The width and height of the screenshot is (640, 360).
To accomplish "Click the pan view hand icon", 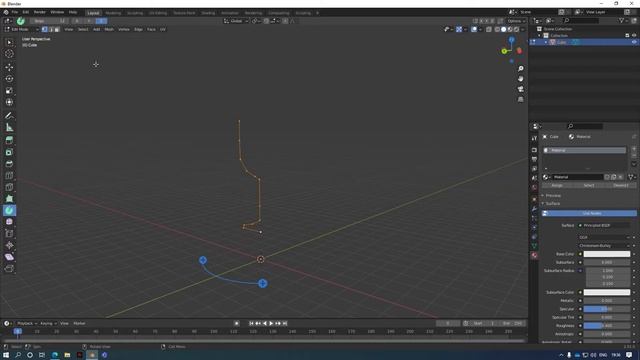I will click(520, 79).
